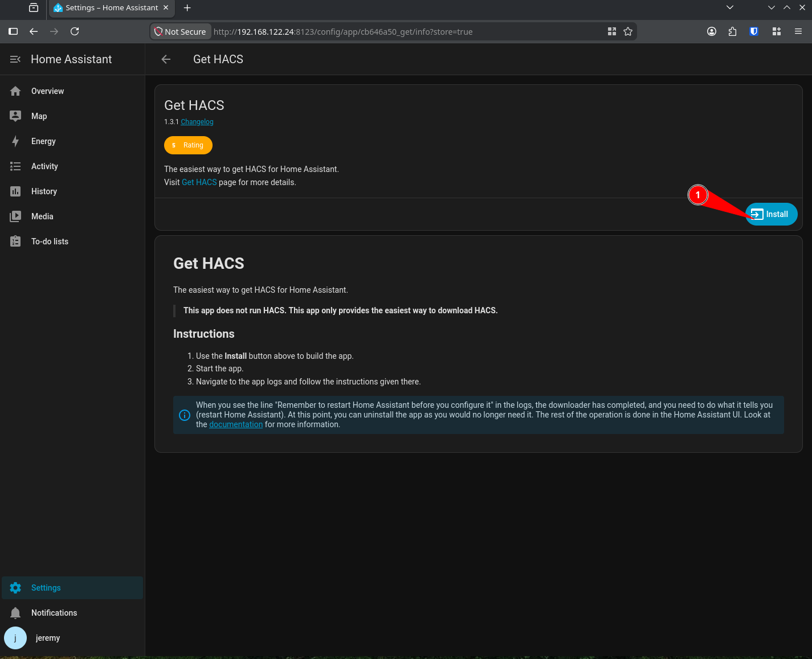812x659 pixels.
Task: Open the To-do lists clipboard icon
Action: tap(15, 242)
